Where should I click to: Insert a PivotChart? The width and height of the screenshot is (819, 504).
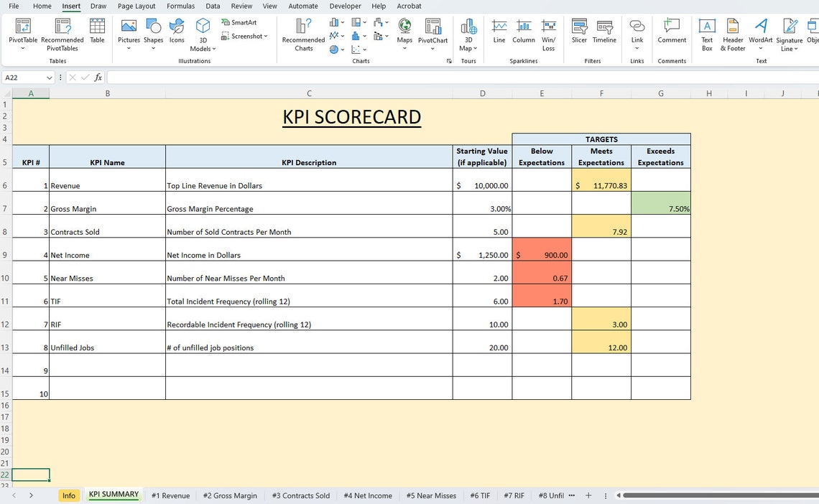pyautogui.click(x=432, y=34)
